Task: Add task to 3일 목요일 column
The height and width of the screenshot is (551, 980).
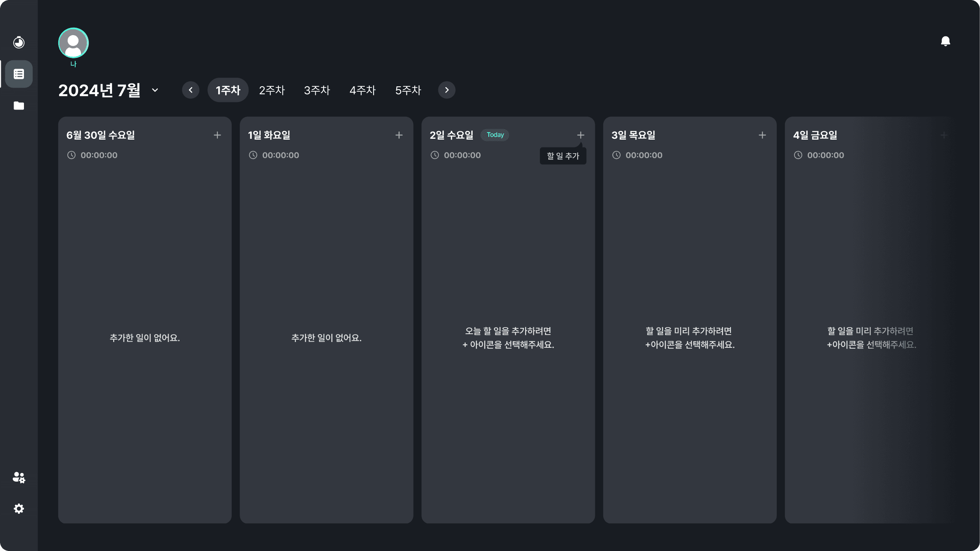Action: tap(762, 135)
